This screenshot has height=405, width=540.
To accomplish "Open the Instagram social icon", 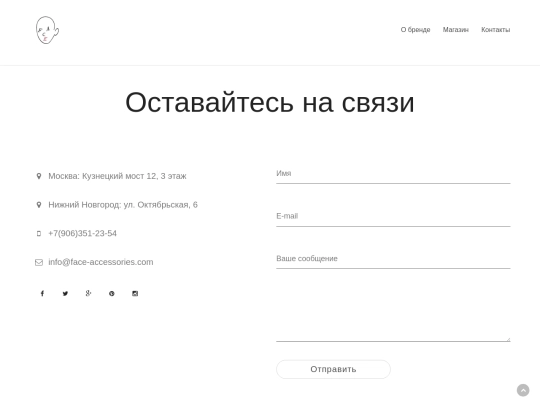I will point(135,293).
